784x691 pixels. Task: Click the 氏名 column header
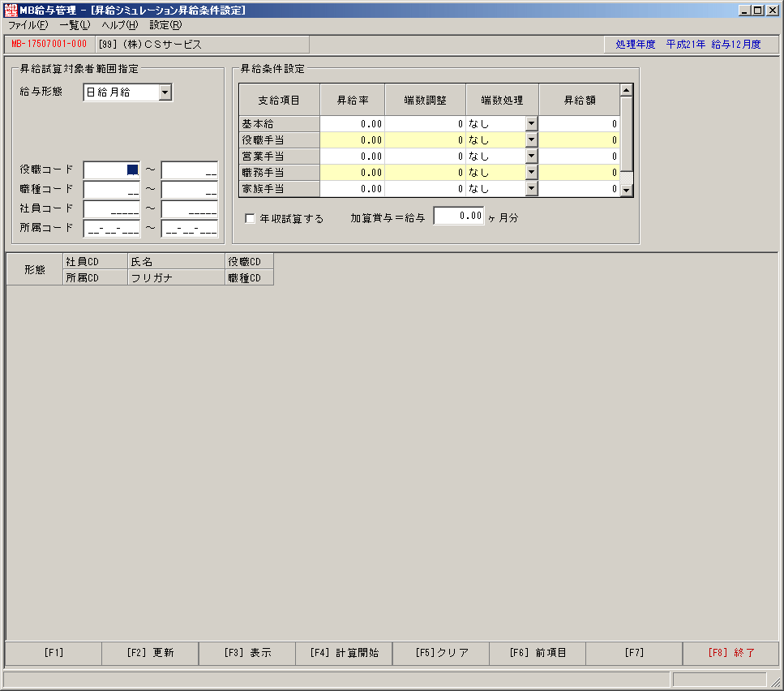176,261
